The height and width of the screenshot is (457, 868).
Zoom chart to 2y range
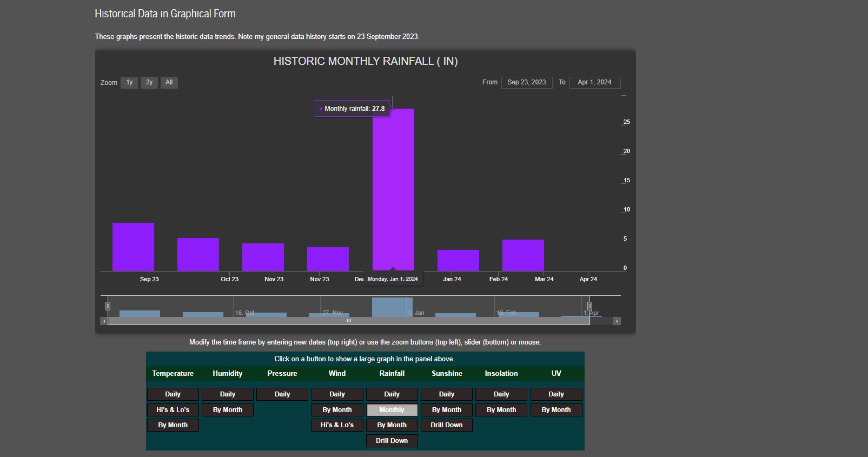pos(149,82)
